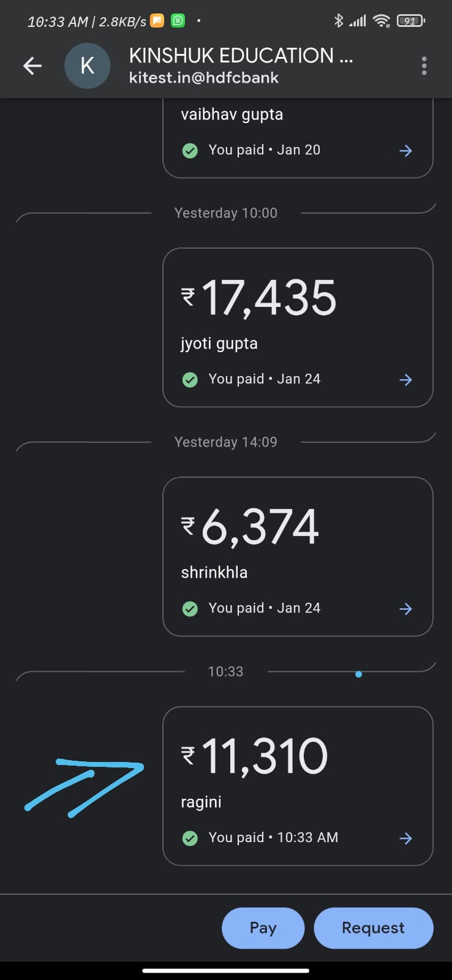This screenshot has width=452, height=980.
Task: Tap the battery indicator in status bar
Action: (411, 21)
